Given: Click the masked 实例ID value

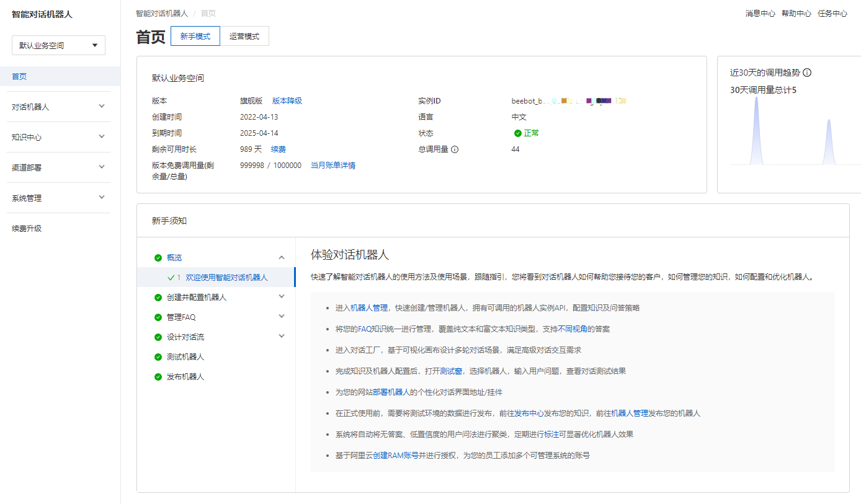Looking at the screenshot, I should tap(569, 101).
